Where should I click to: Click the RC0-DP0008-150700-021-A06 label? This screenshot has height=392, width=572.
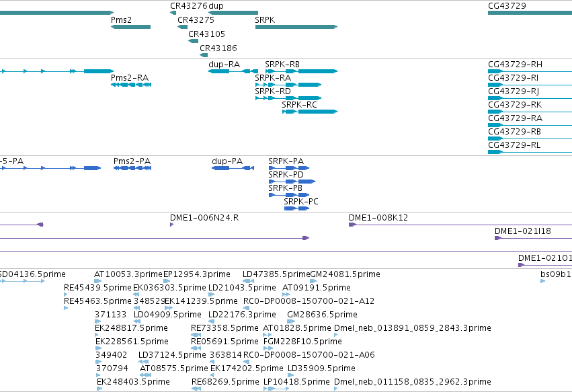[309, 355]
